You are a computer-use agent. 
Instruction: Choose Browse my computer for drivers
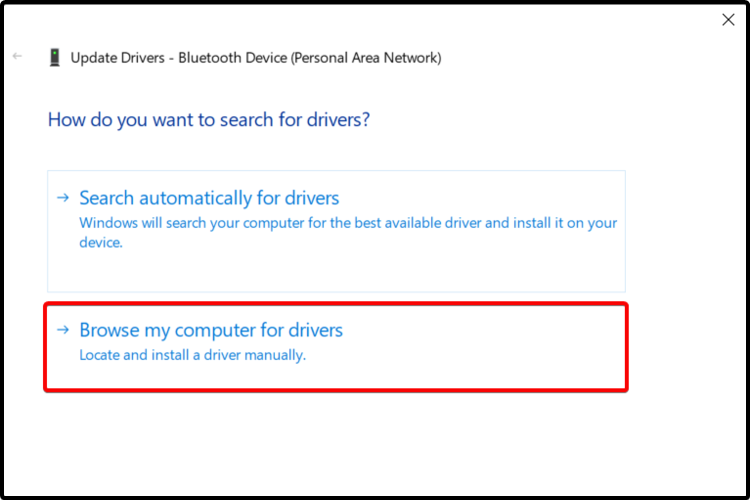211,330
